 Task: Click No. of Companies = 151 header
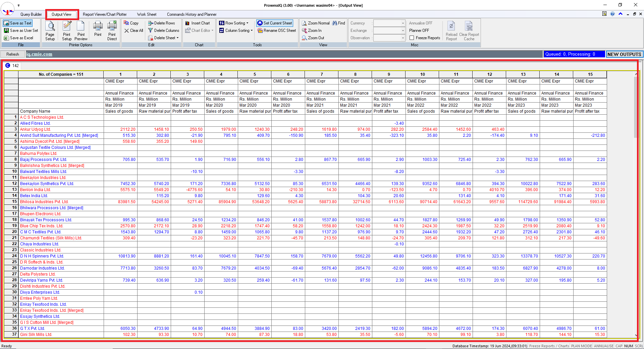61,74
